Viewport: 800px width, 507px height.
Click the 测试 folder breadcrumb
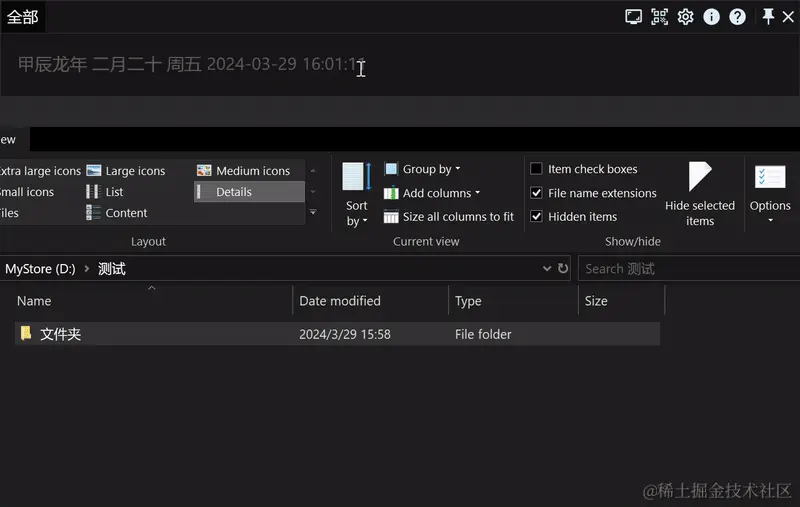[112, 269]
